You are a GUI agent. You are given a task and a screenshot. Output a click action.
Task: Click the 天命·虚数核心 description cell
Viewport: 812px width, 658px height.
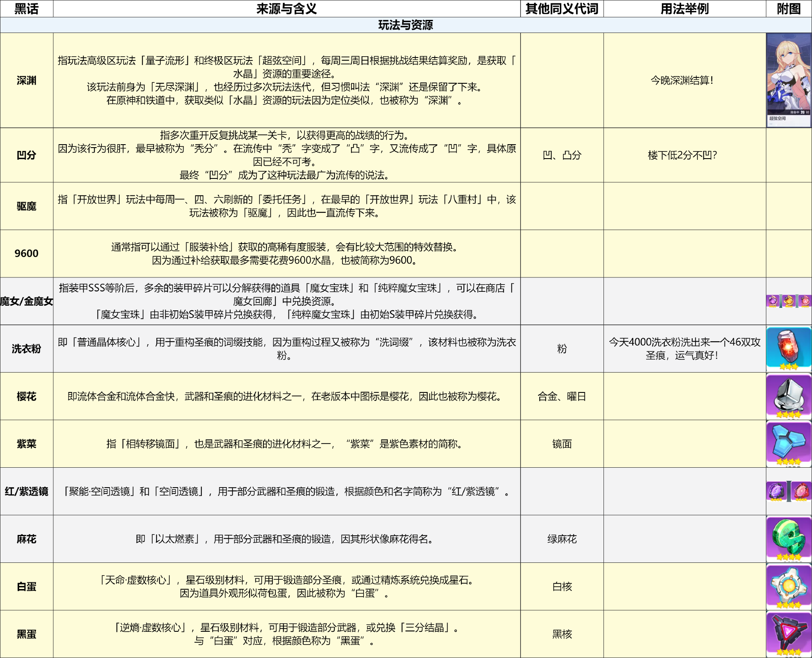point(287,587)
